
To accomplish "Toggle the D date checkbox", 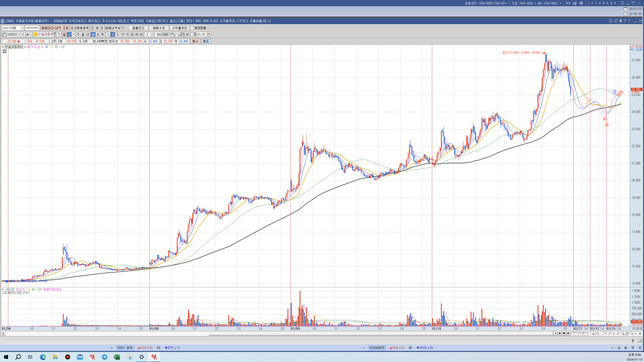I will pos(192,34).
